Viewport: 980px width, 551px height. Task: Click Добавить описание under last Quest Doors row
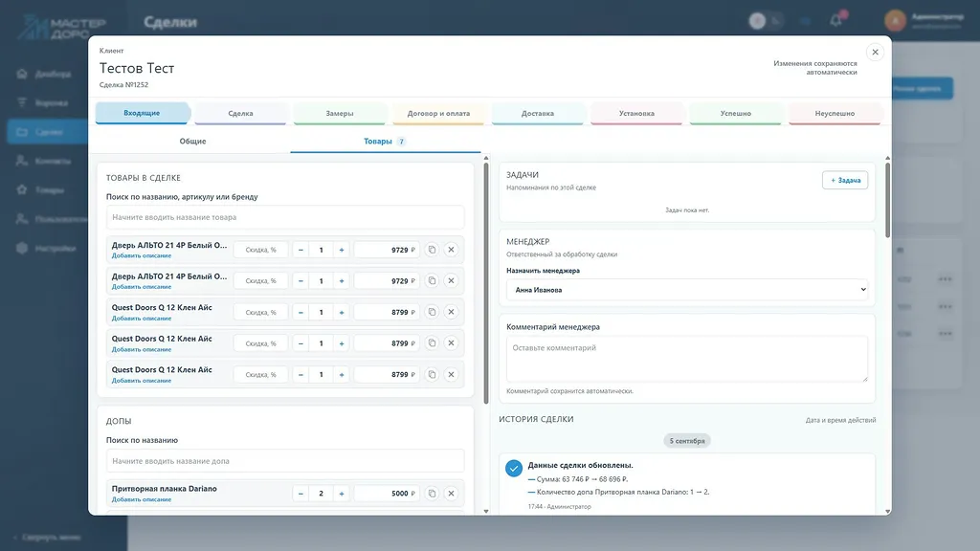(x=142, y=381)
